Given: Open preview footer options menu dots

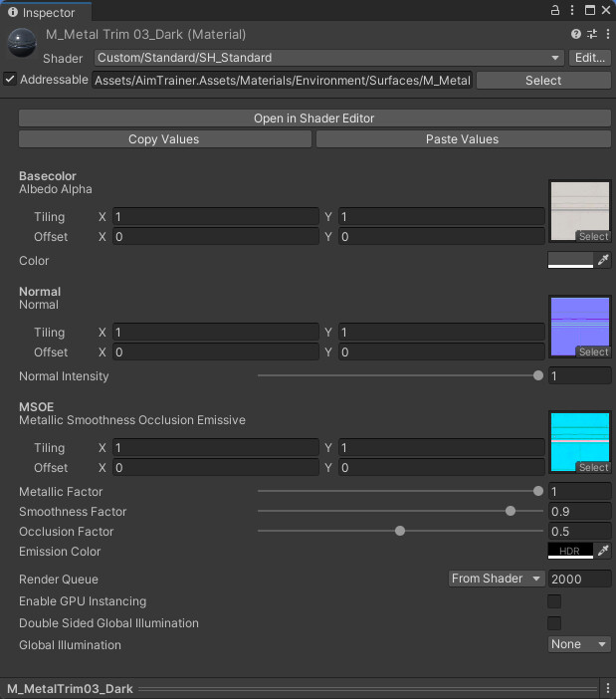Looking at the screenshot, I should 607,688.
